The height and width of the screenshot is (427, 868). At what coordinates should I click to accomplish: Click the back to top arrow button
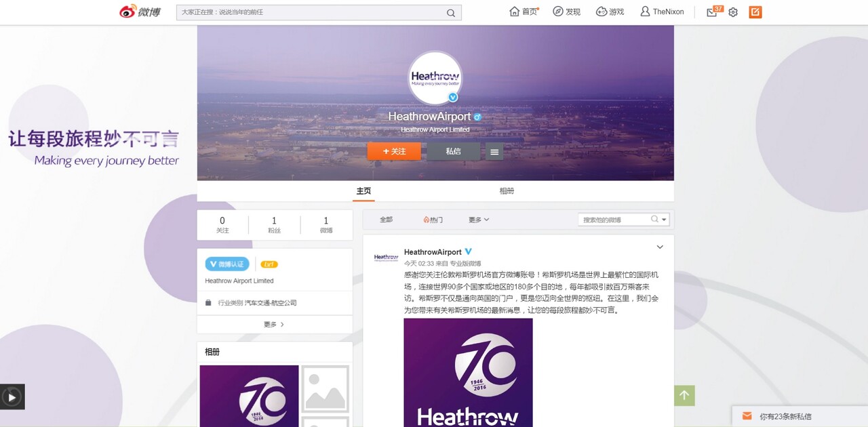(684, 396)
